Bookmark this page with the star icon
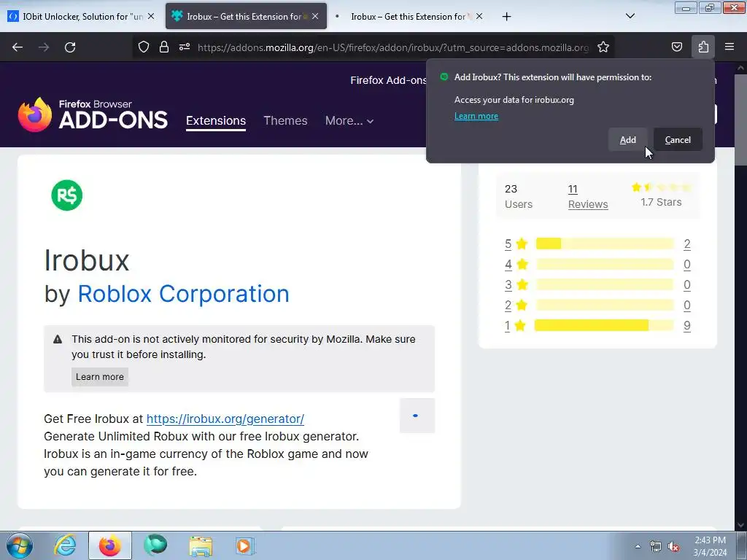Image resolution: width=747 pixels, height=560 pixels. point(603,47)
